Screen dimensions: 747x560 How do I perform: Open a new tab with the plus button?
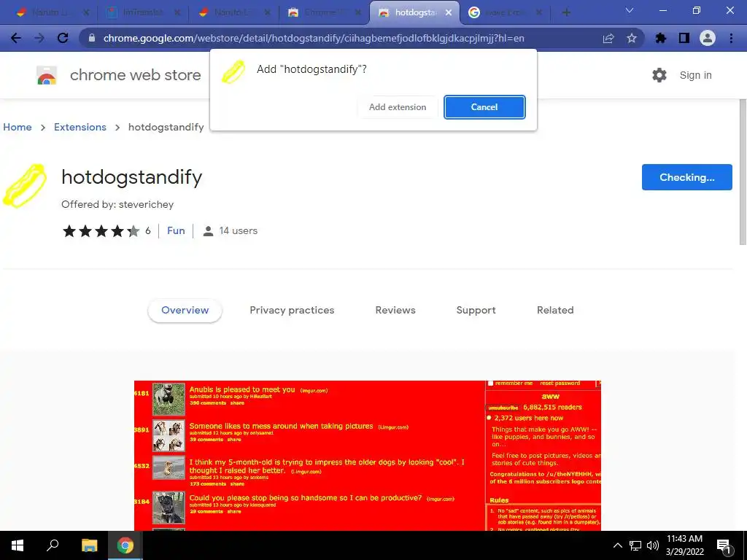click(566, 12)
